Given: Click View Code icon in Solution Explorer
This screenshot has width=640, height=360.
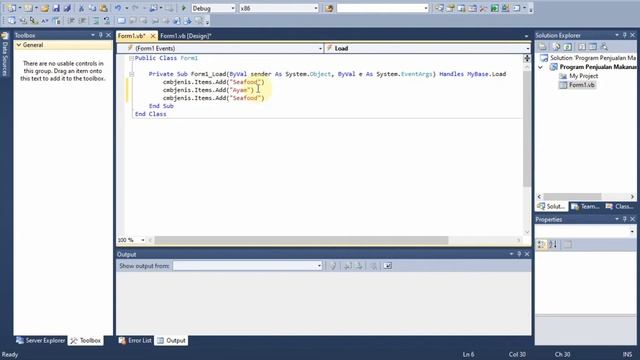Looking at the screenshot, I should (582, 47).
